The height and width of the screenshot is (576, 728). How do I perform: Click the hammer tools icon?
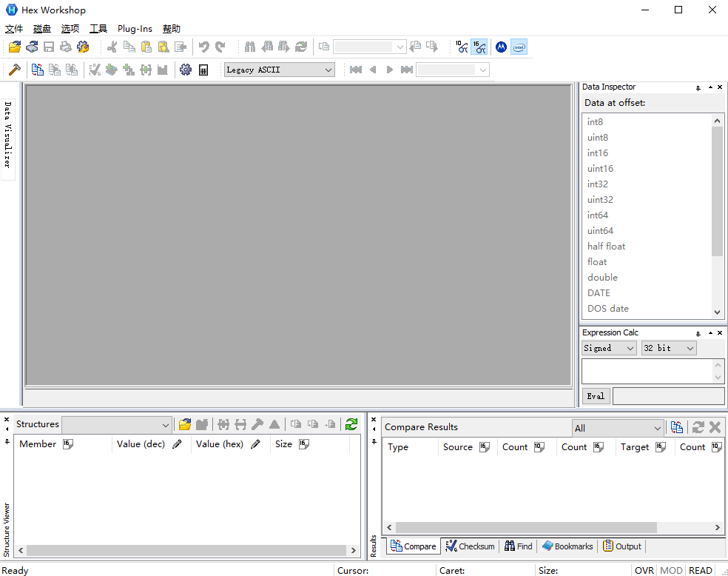(x=15, y=70)
